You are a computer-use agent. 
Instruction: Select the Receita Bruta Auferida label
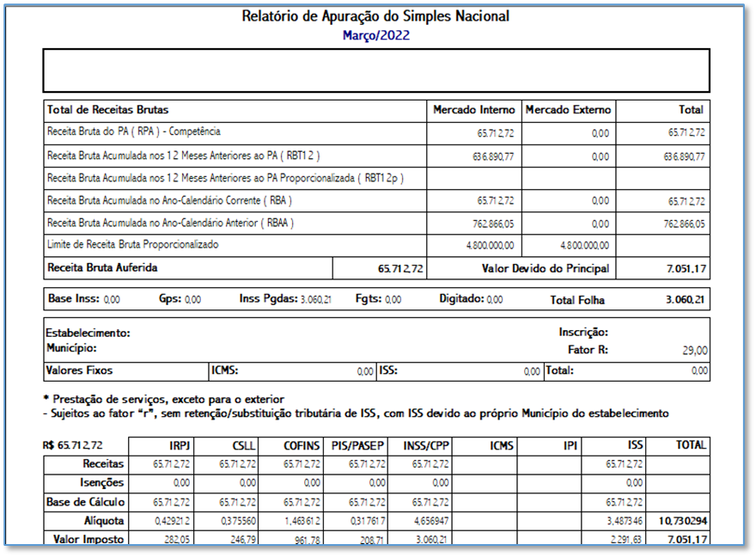pyautogui.click(x=102, y=268)
